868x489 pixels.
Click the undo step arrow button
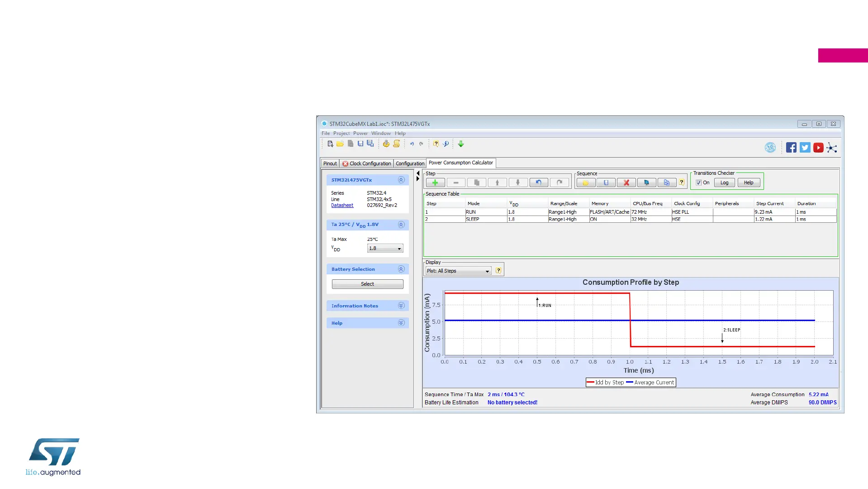pos(538,182)
